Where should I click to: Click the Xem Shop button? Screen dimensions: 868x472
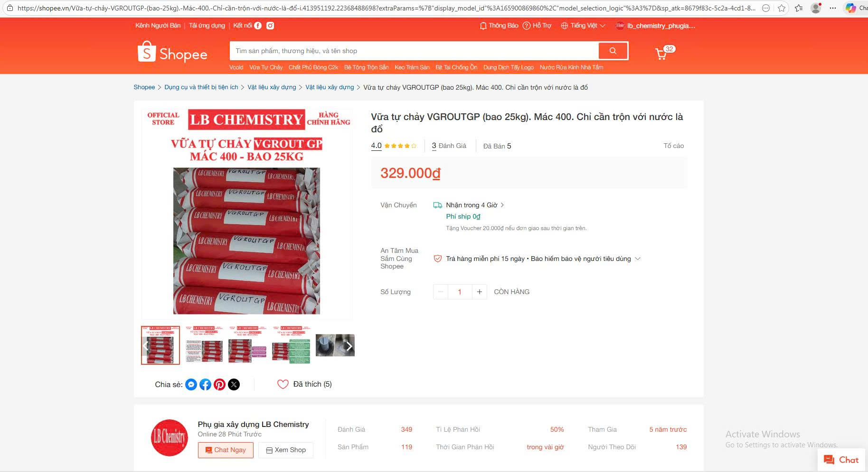tap(286, 450)
